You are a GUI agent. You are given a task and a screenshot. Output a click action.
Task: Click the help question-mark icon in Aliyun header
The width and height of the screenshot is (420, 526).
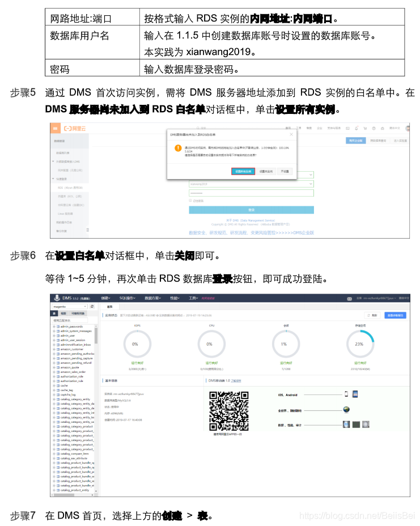374,128
